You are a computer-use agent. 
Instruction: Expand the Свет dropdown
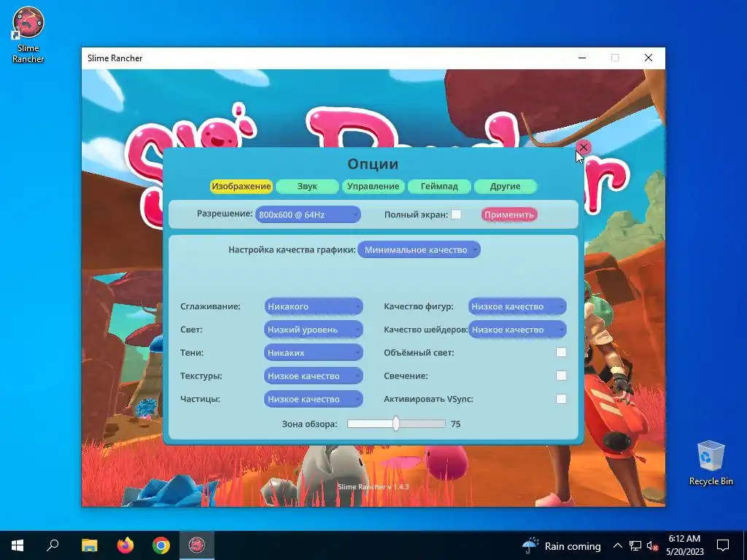314,329
